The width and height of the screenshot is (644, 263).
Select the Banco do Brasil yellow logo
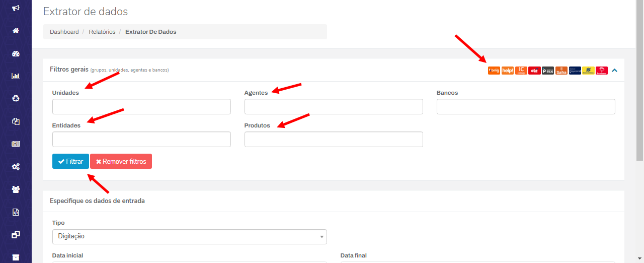(x=588, y=71)
